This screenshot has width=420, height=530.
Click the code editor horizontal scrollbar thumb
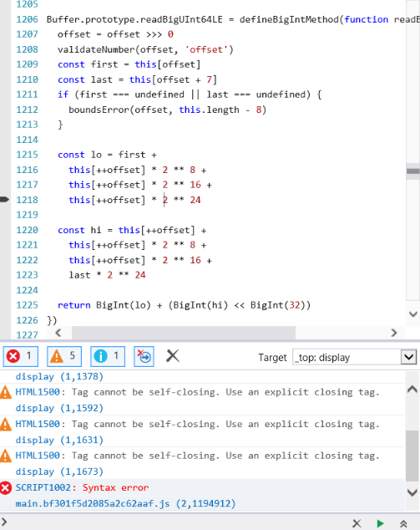(184, 333)
